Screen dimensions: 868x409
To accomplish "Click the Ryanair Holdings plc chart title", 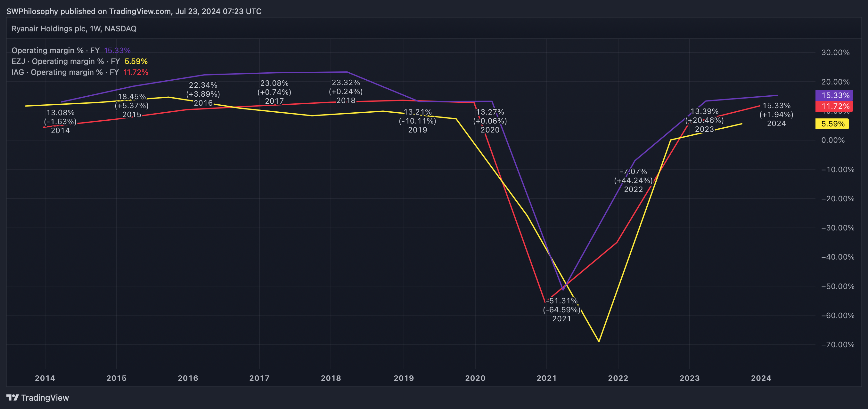I will (74, 28).
